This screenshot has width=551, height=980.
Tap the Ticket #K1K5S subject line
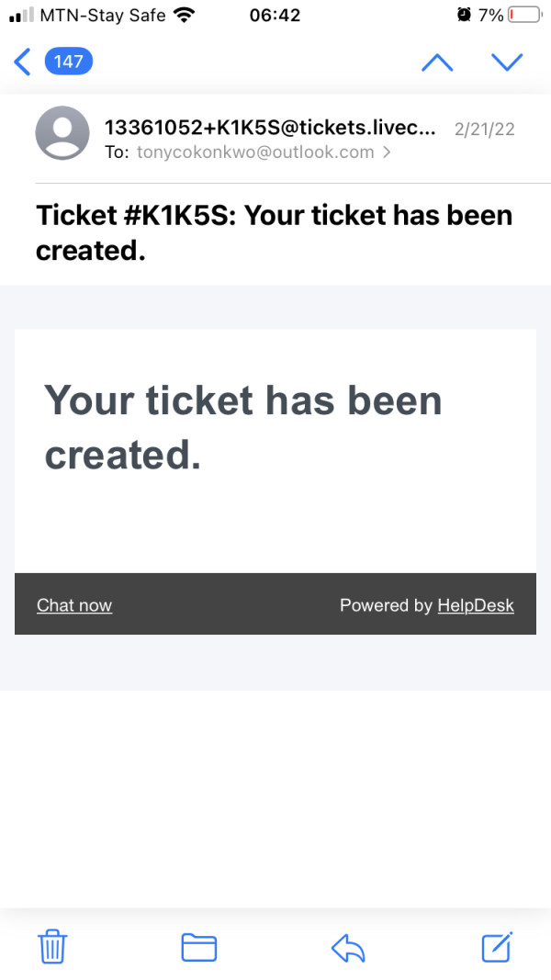click(x=274, y=232)
